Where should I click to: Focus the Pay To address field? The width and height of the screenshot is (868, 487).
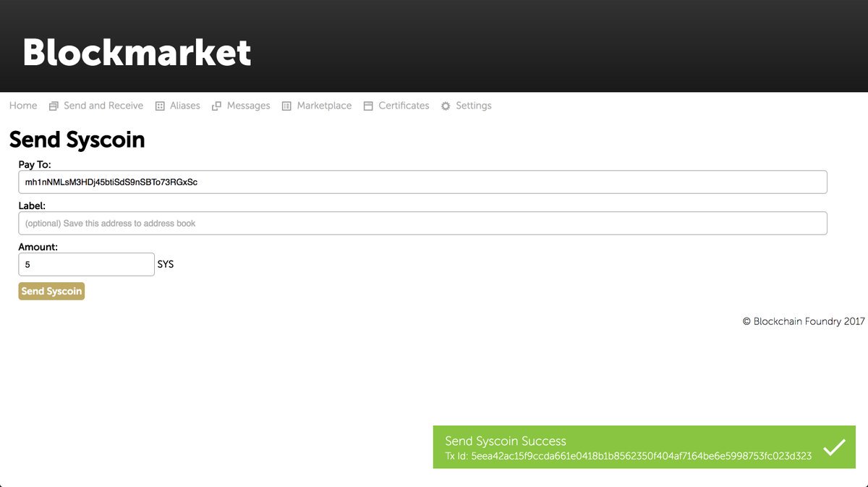[422, 182]
